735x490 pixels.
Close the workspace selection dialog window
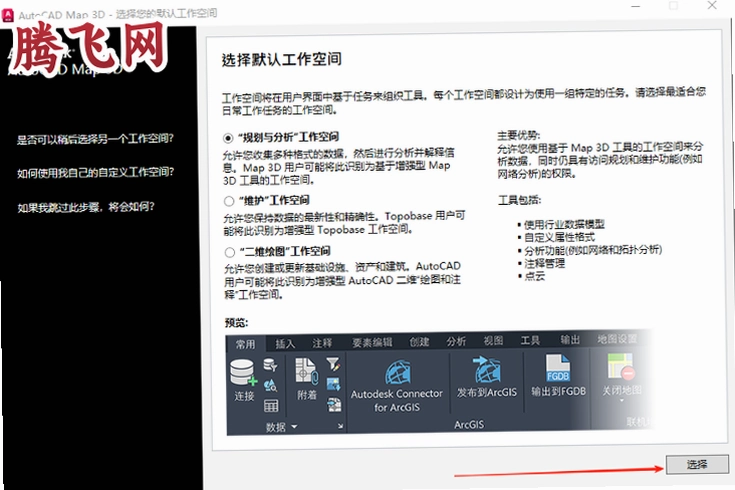712,6
